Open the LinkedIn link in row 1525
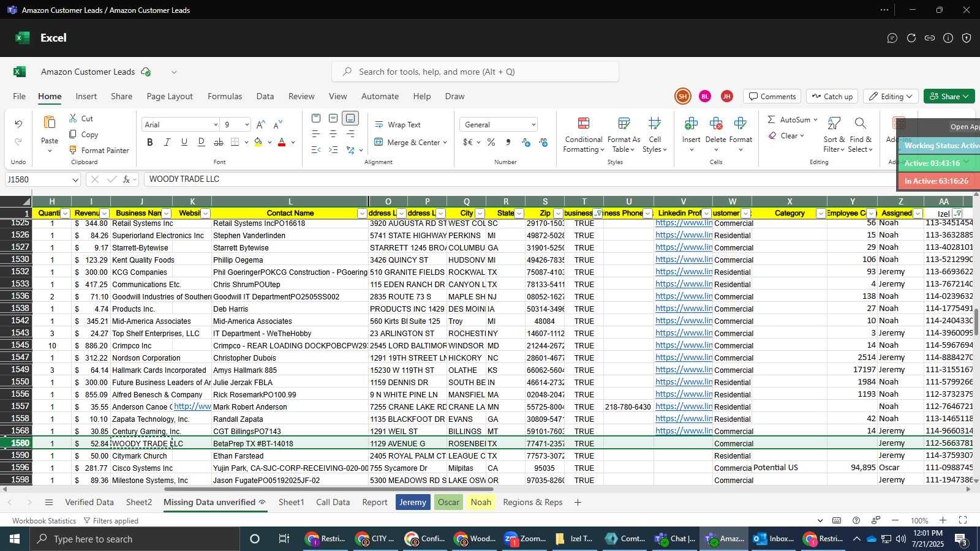 (684, 223)
